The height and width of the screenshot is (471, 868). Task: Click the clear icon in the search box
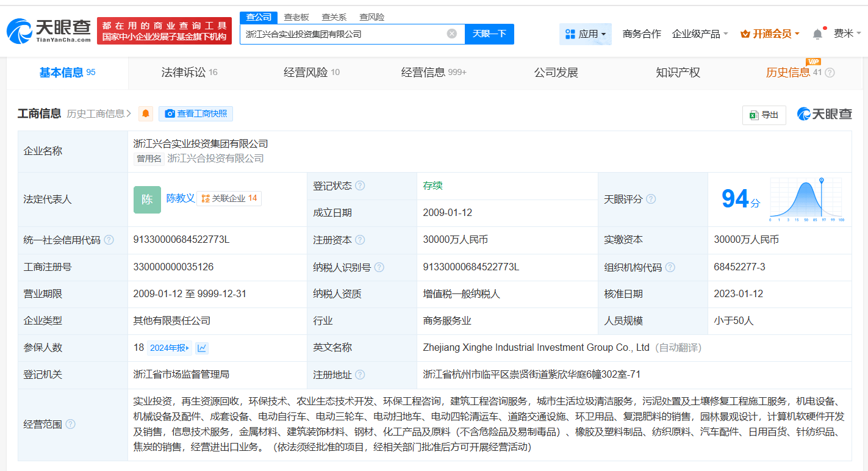(450, 34)
